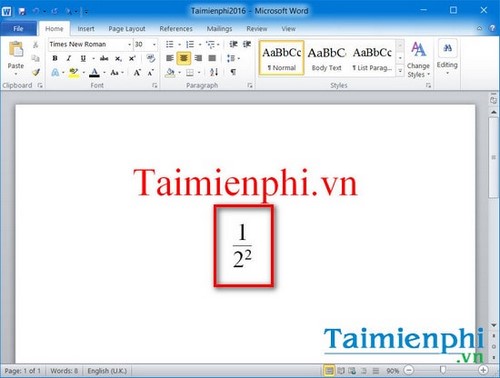Click the Paste clipboard icon
Viewport: 500px width, 378px height.
coord(16,49)
